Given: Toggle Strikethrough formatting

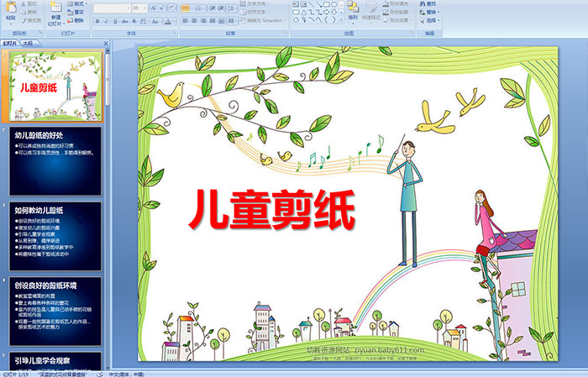Looking at the screenshot, I should pyautogui.click(x=124, y=21).
